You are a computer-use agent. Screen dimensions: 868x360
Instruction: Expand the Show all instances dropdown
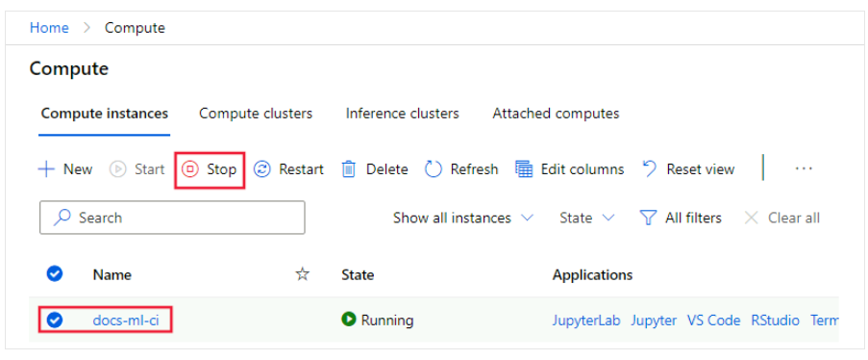pos(462,218)
